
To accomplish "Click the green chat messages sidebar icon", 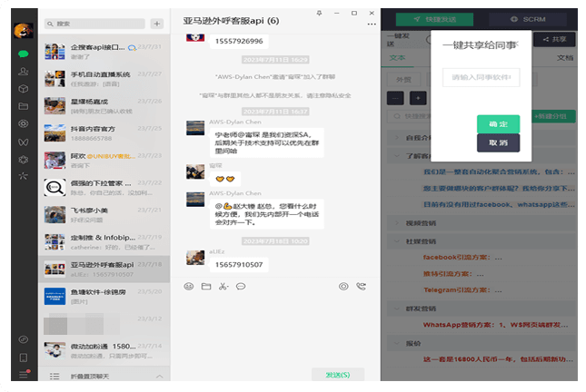I will click(x=23, y=54).
